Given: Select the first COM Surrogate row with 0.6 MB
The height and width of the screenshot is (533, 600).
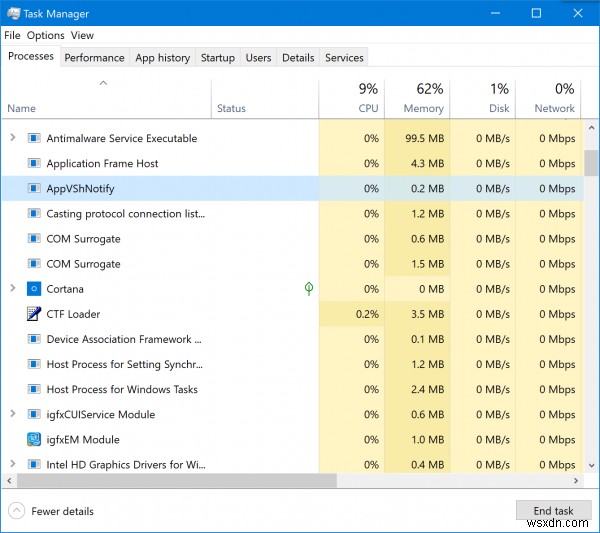Looking at the screenshot, I should [x=293, y=238].
